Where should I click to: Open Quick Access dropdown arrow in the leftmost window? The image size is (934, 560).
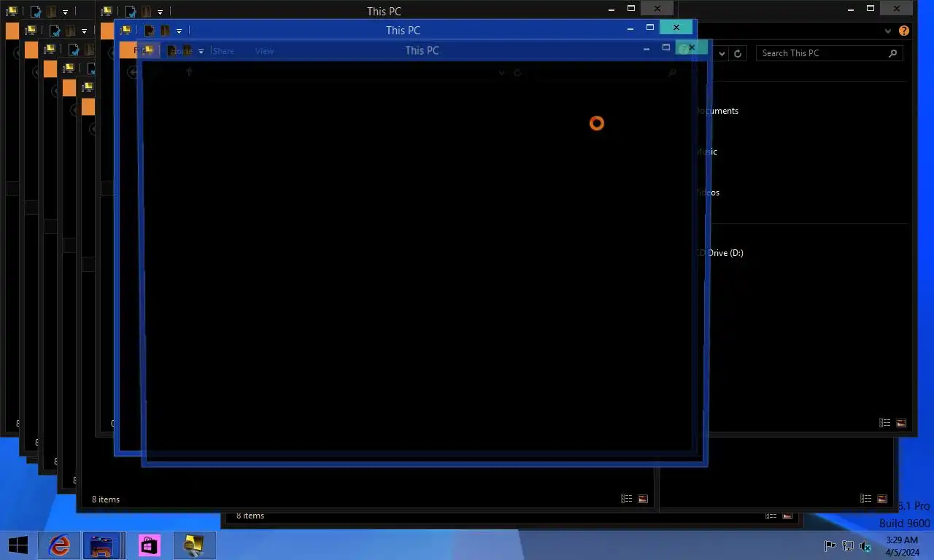coord(65,12)
